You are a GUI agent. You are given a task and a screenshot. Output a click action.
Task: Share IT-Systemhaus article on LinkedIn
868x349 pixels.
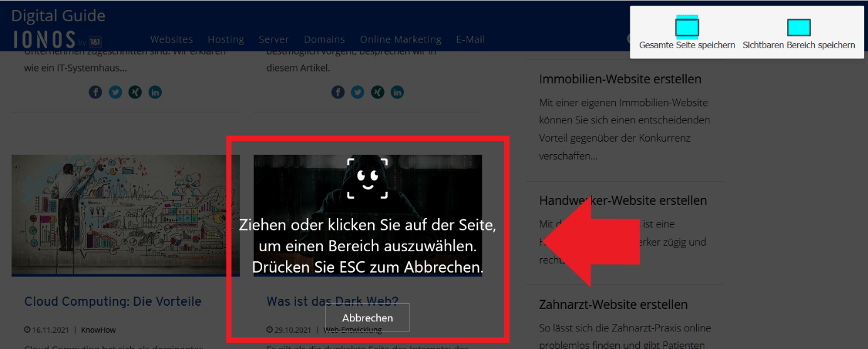tap(156, 92)
